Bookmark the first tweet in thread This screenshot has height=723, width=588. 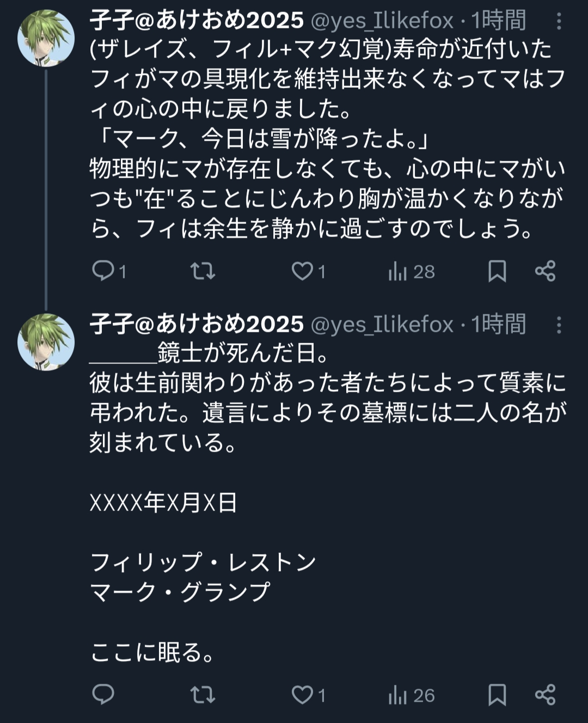click(x=497, y=271)
